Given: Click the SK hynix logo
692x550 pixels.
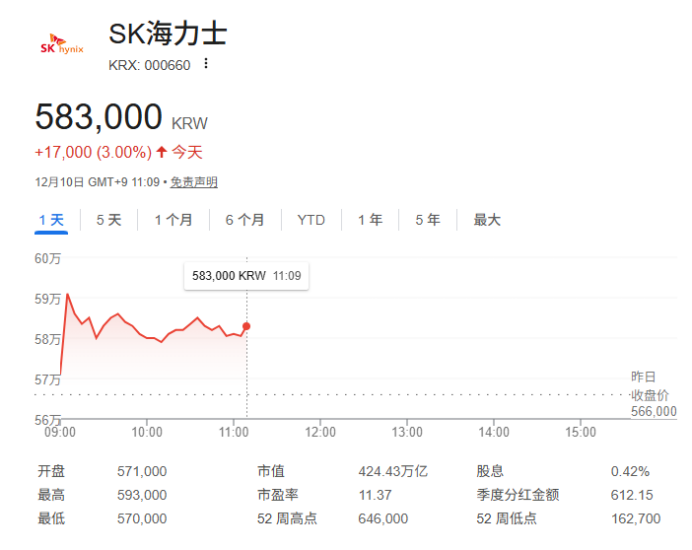Looking at the screenshot, I should [61, 46].
